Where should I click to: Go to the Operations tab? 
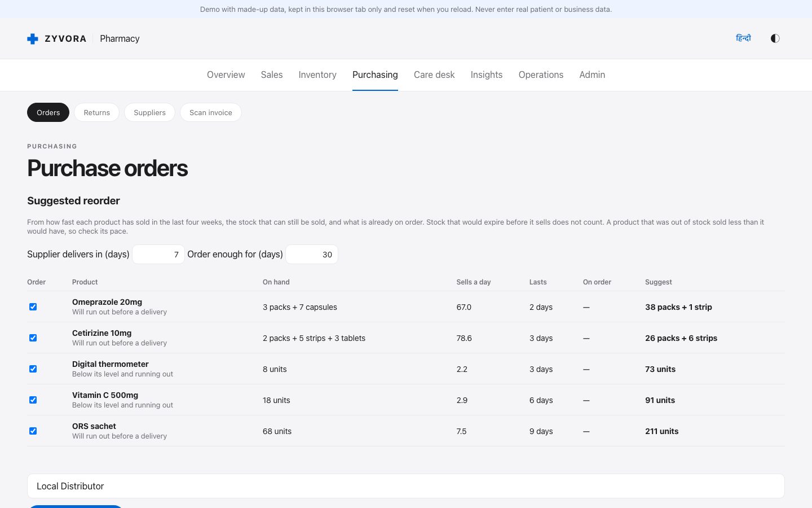click(x=541, y=75)
